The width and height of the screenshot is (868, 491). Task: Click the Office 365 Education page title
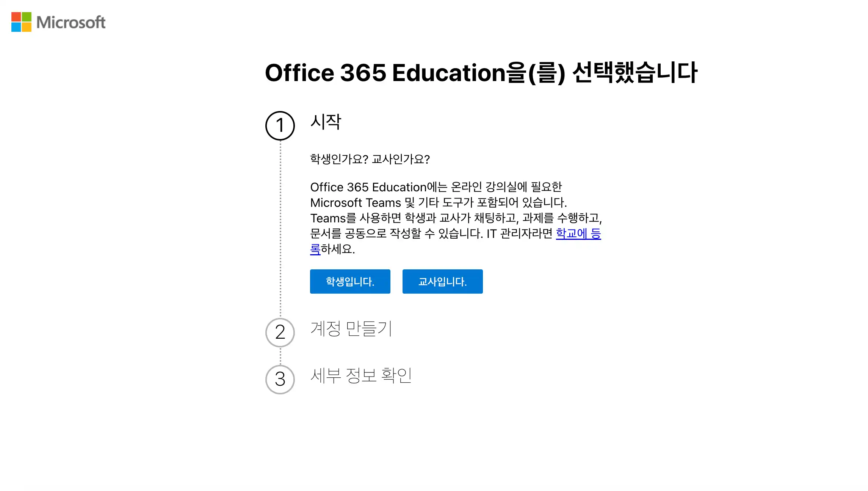[x=481, y=72]
